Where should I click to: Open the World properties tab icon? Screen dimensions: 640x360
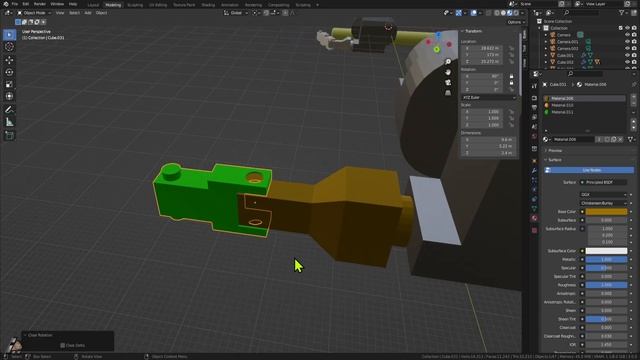(534, 136)
